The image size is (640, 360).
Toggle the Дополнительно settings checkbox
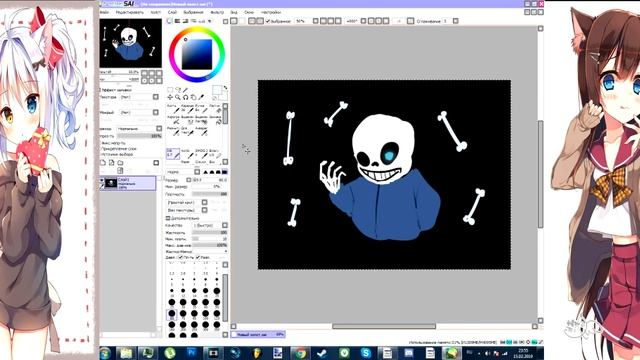point(168,218)
